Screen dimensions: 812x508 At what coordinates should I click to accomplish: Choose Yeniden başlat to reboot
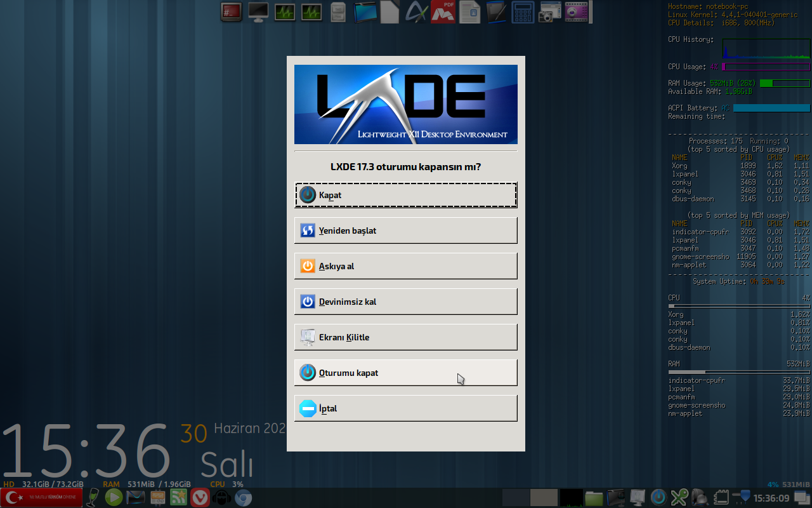pos(405,231)
